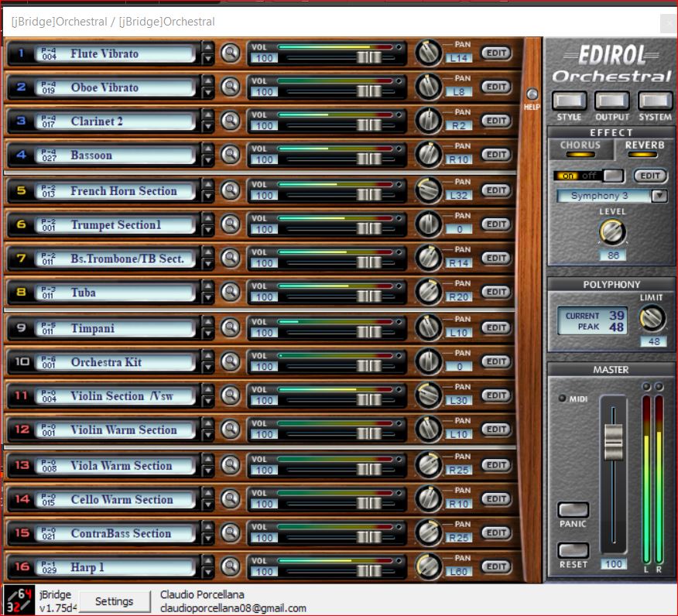Screen dimensions: 678x616
Task: Open the magnifier search for Clarinet 2
Action: click(x=231, y=121)
